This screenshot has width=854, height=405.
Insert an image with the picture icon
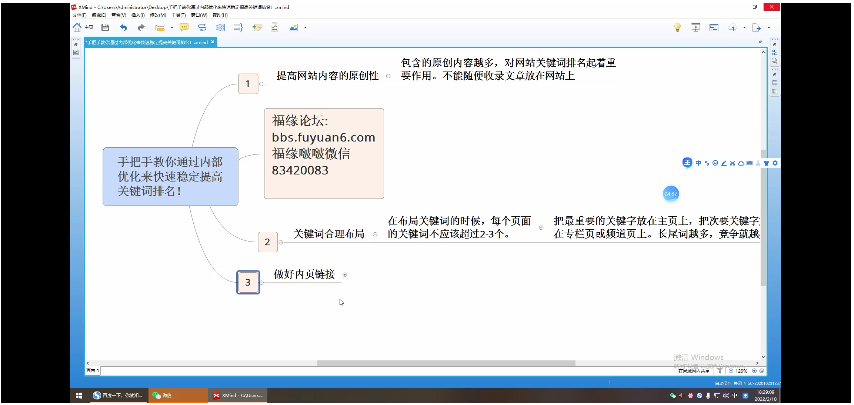[x=294, y=28]
